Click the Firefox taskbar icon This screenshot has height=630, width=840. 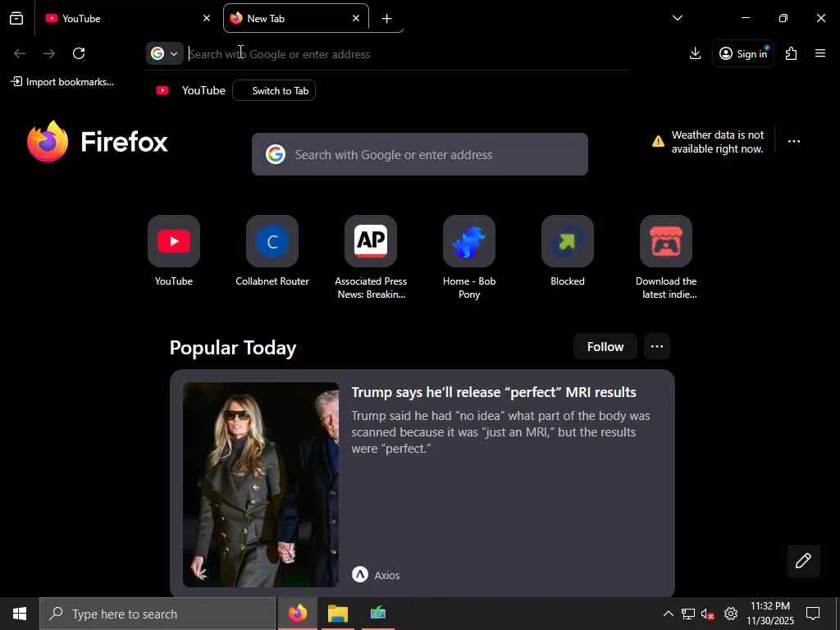pyautogui.click(x=298, y=614)
